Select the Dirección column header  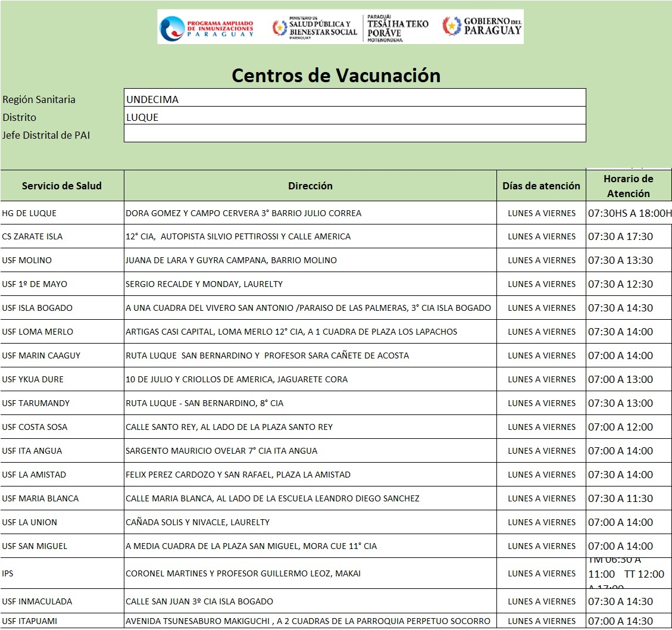coord(310,186)
